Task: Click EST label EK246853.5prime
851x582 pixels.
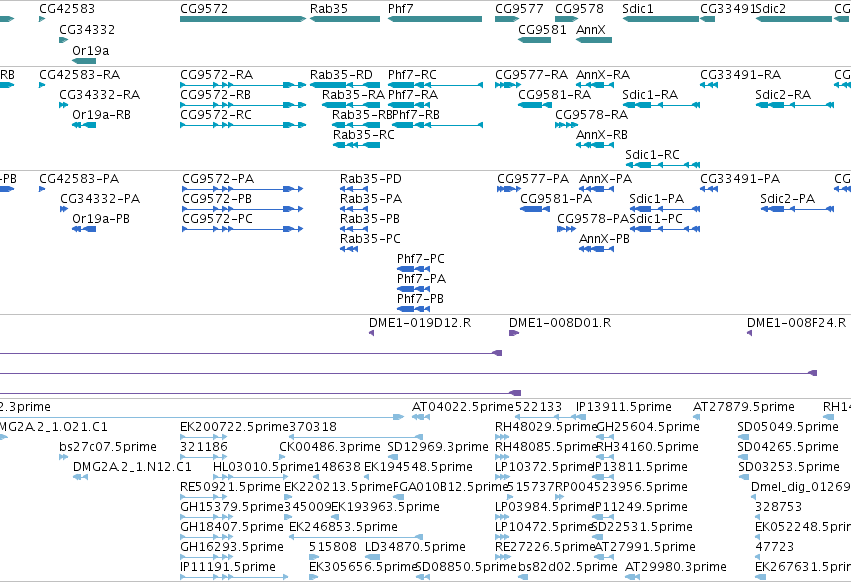Action: (344, 527)
